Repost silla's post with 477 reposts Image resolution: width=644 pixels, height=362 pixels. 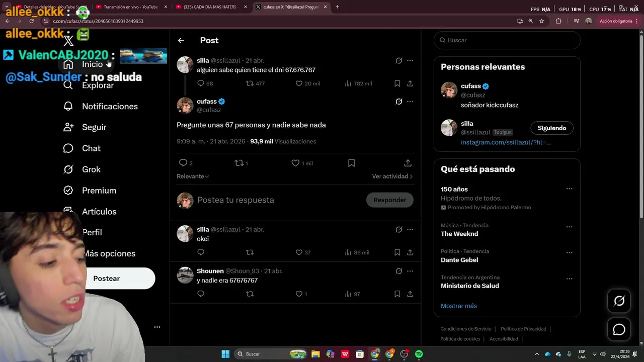point(250,83)
